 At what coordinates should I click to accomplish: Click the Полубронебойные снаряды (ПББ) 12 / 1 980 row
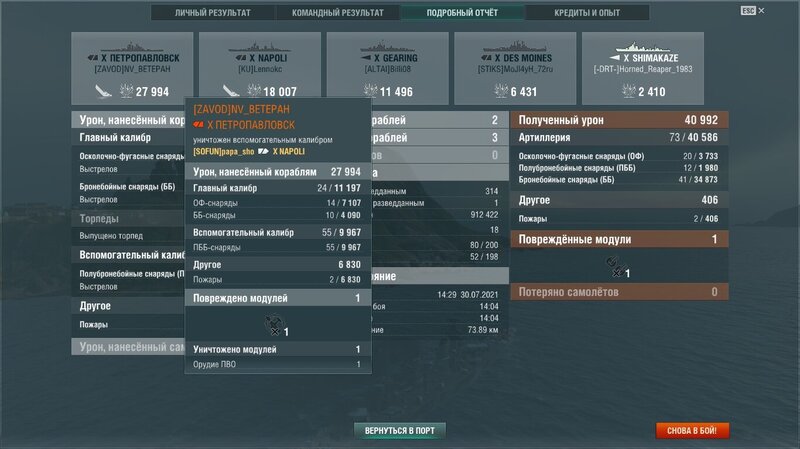pyautogui.click(x=619, y=168)
